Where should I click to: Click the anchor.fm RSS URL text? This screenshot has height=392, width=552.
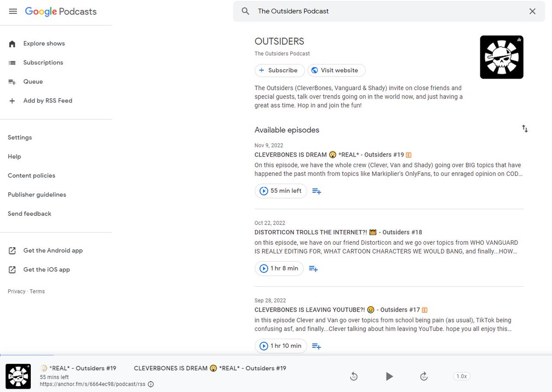pyautogui.click(x=92, y=384)
